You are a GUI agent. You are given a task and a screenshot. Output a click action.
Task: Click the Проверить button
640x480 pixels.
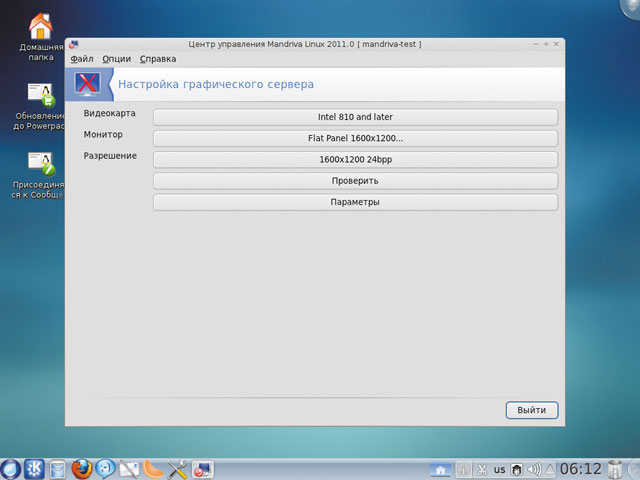pyautogui.click(x=355, y=181)
